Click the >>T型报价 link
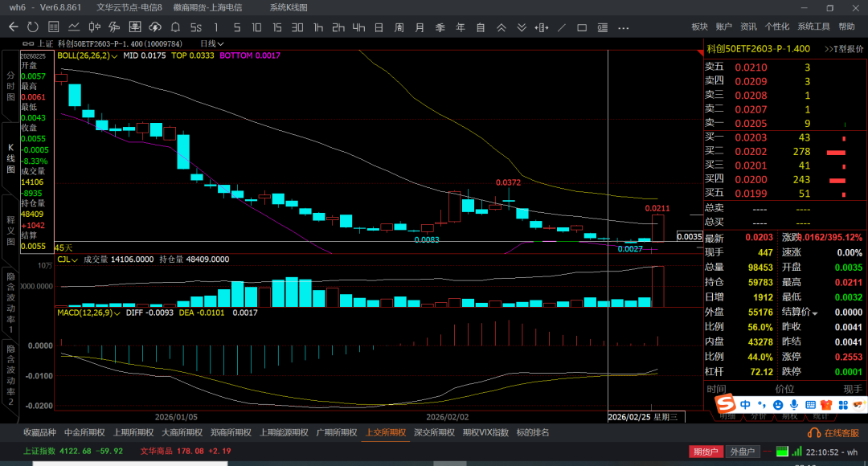The height and width of the screenshot is (466, 868). [x=843, y=49]
